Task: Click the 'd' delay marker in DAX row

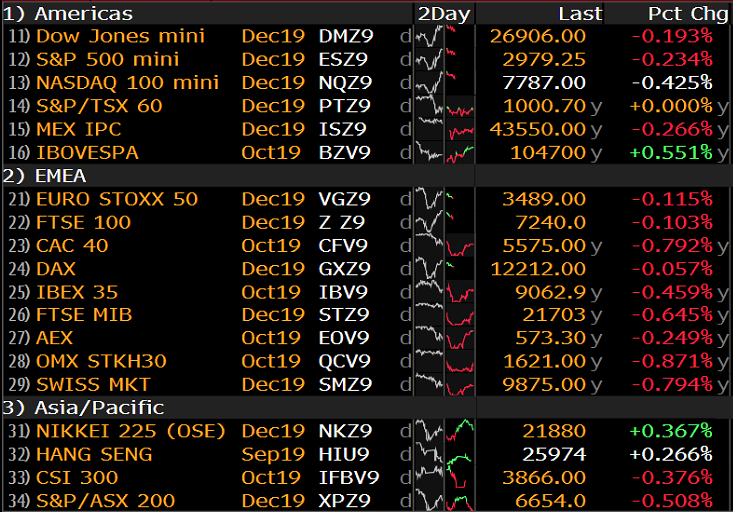Action: point(405,269)
